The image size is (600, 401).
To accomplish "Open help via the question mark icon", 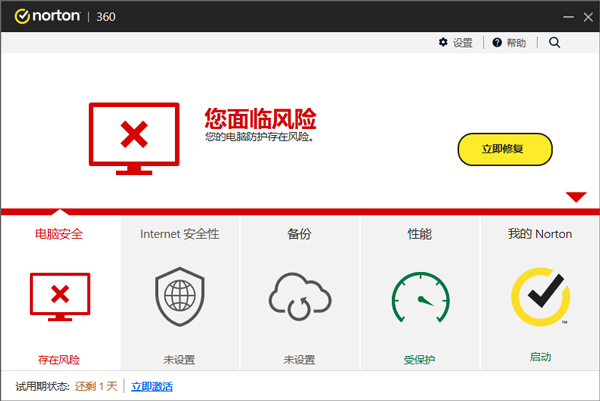I will 497,42.
